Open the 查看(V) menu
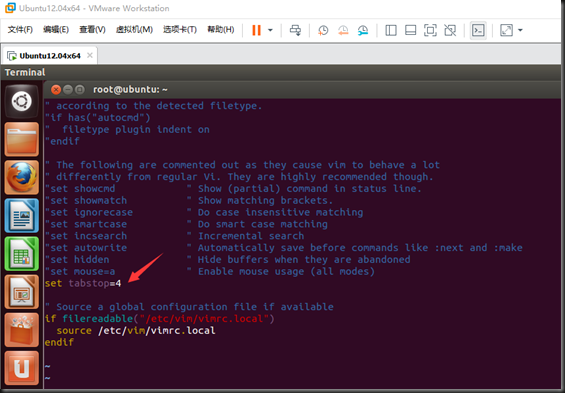This screenshot has height=393, width=565. pos(92,30)
